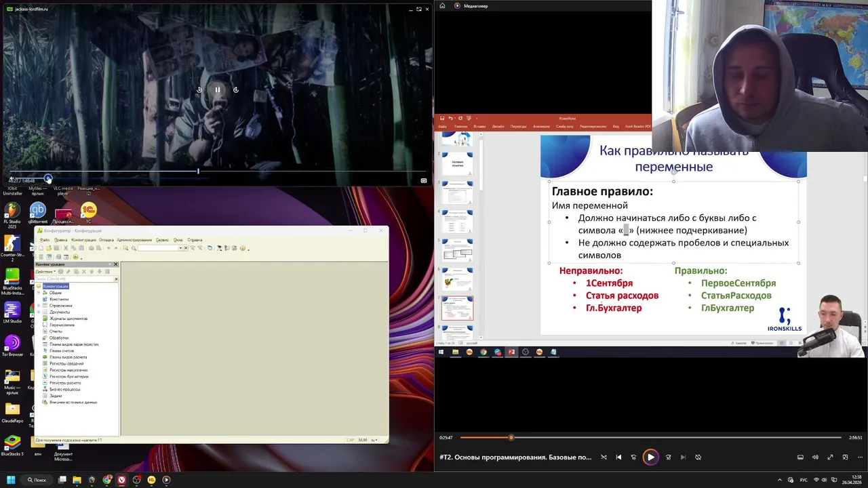Select Перечисления in configuration tree
Viewport: 868px width, 488px height.
click(x=62, y=325)
